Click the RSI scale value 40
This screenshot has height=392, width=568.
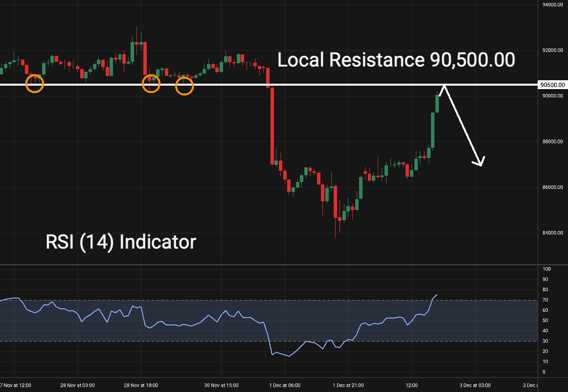click(545, 331)
